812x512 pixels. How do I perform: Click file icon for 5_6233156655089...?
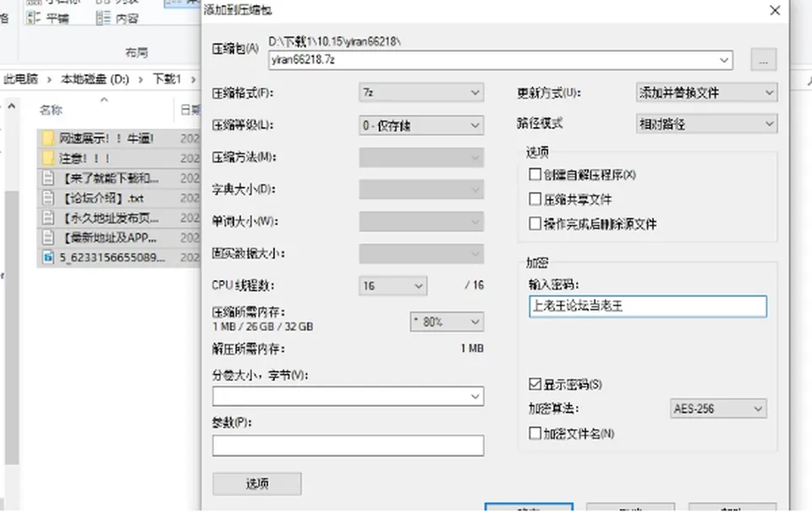click(48, 257)
